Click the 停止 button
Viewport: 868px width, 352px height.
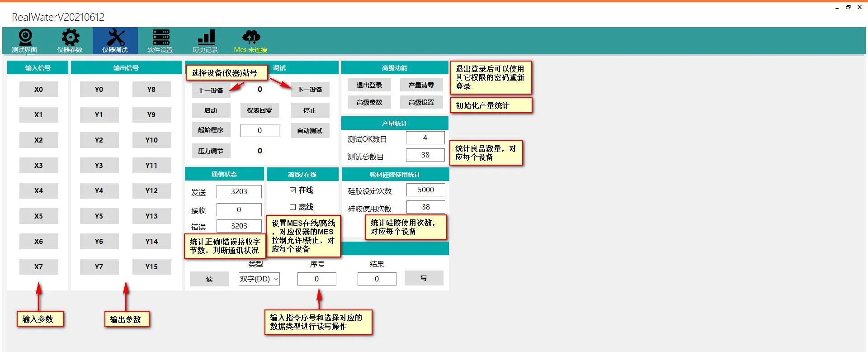point(310,110)
